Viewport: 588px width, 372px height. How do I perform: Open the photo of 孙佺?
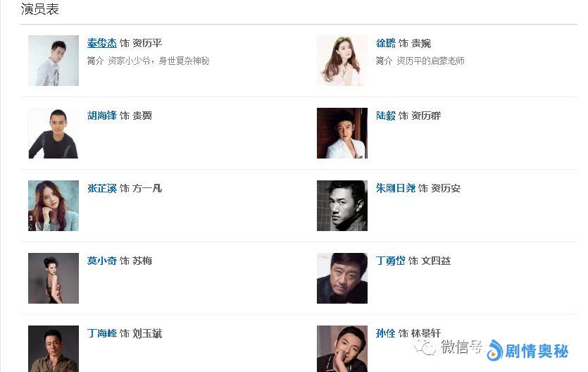pyautogui.click(x=342, y=349)
